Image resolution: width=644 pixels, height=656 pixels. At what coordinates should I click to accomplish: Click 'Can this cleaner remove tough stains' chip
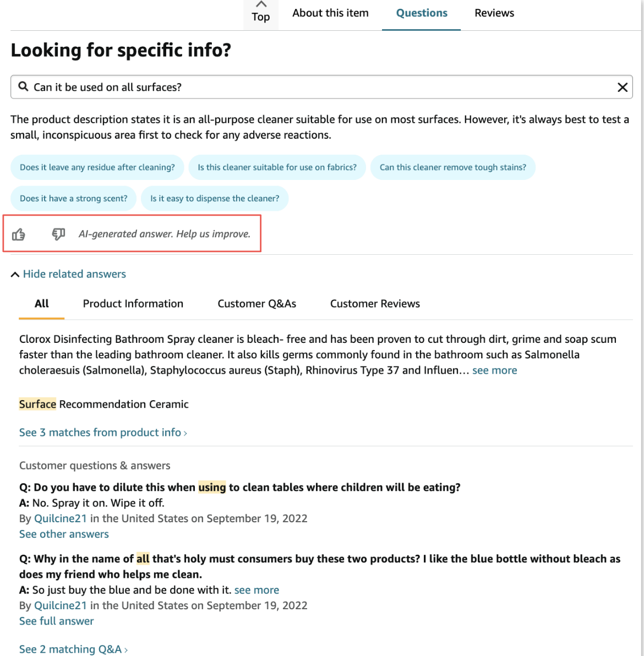coord(452,167)
